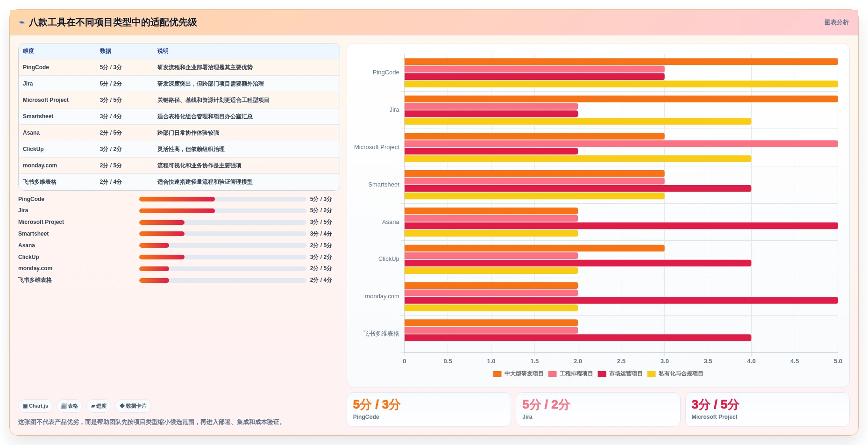
Task: Click the 2.5 x-axis tick label
Action: (621, 361)
